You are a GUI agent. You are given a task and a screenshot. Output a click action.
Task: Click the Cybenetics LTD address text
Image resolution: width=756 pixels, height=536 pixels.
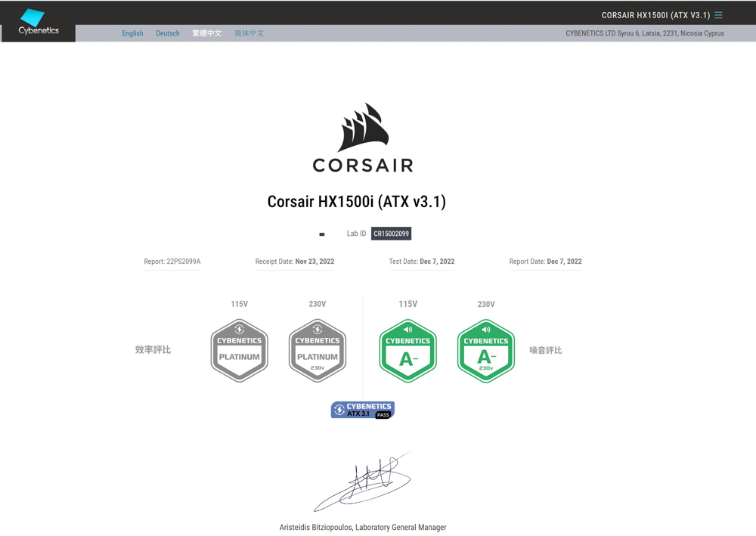click(645, 33)
